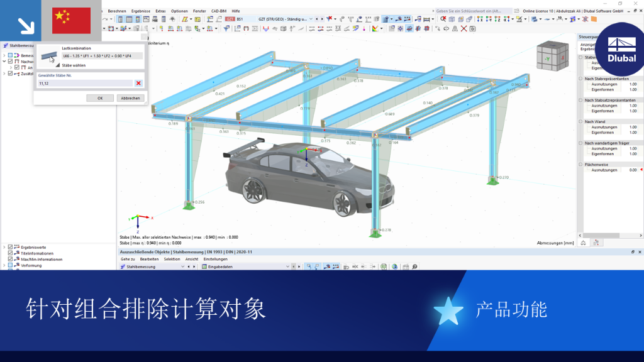Collapse the Nach wandartigem Träger group
Image resolution: width=644 pixels, height=362 pixels.
[x=580, y=143]
